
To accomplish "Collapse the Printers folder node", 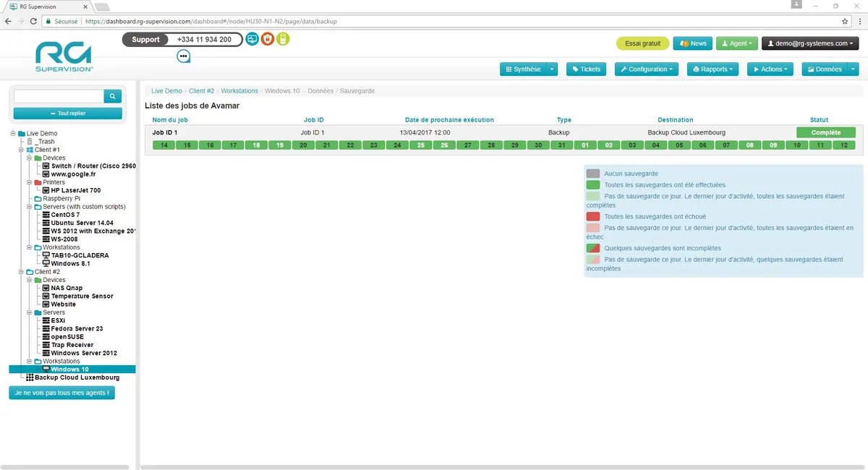I will click(x=29, y=182).
